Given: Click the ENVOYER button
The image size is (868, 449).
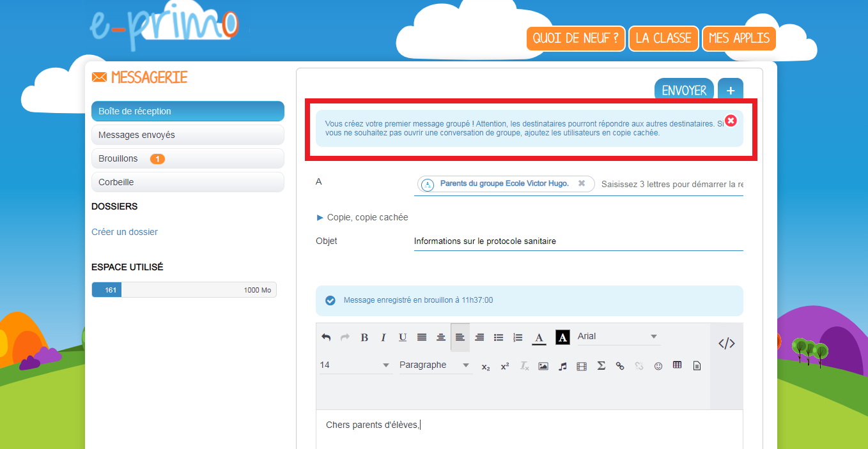Looking at the screenshot, I should (x=684, y=90).
